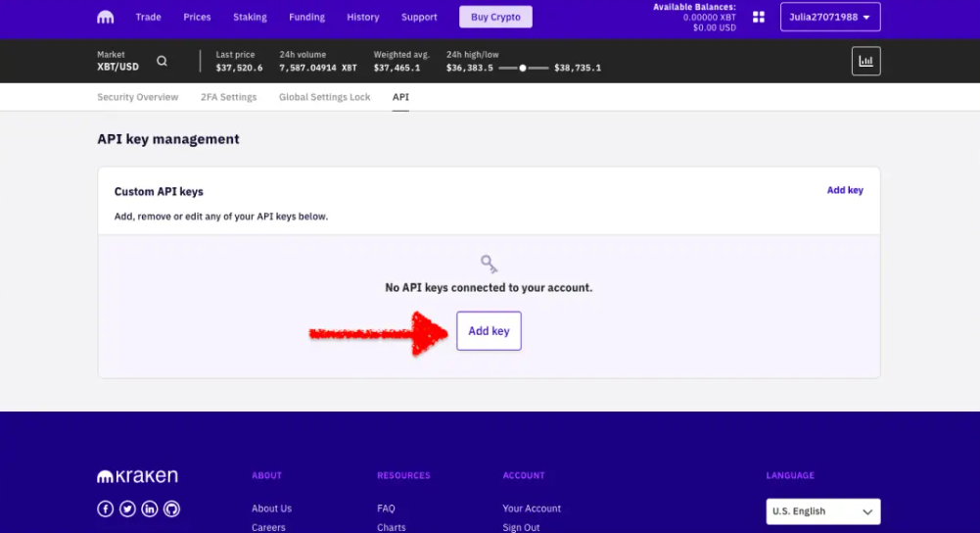Viewport: 980px width, 533px height.
Task: Open the Funding menu
Action: 306,17
